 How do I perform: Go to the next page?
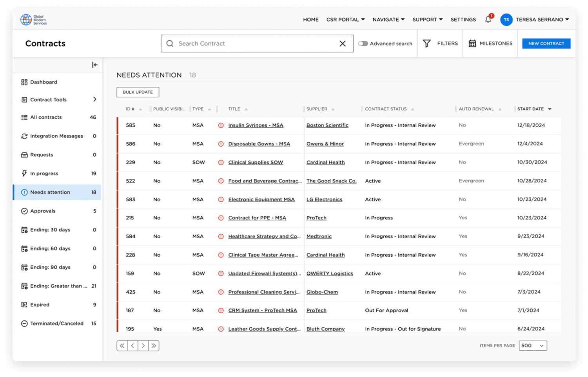[143, 346]
